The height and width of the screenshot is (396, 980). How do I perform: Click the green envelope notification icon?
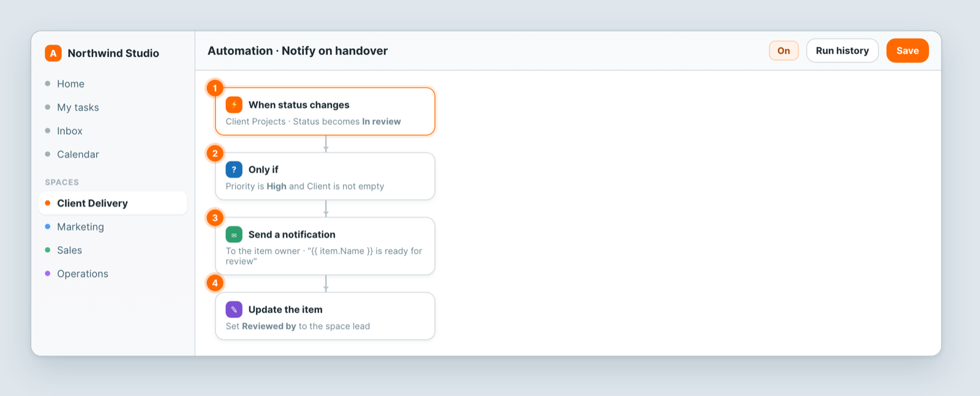(234, 234)
